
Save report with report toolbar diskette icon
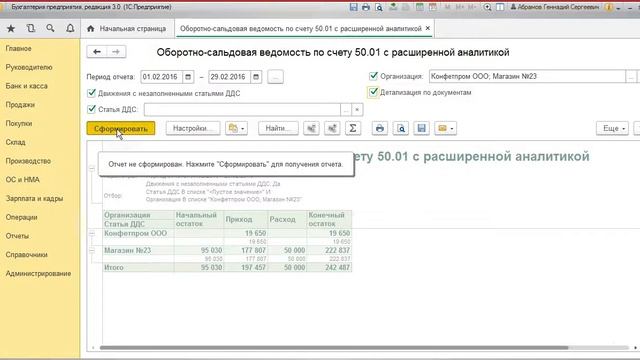coord(422,128)
